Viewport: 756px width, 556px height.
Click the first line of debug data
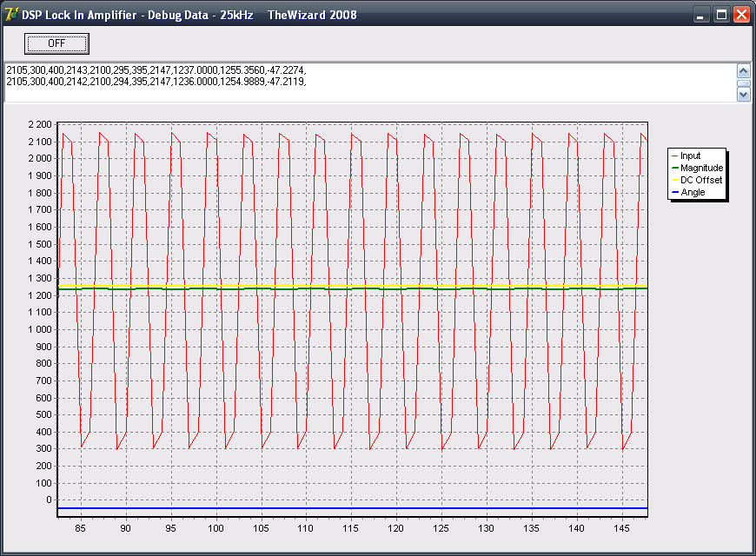point(156,70)
